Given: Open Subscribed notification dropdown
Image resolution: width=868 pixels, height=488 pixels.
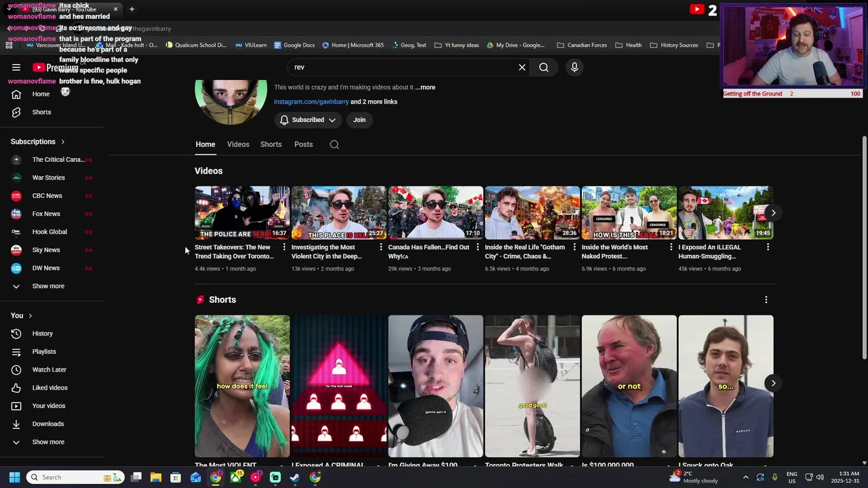Looking at the screenshot, I should (x=308, y=120).
